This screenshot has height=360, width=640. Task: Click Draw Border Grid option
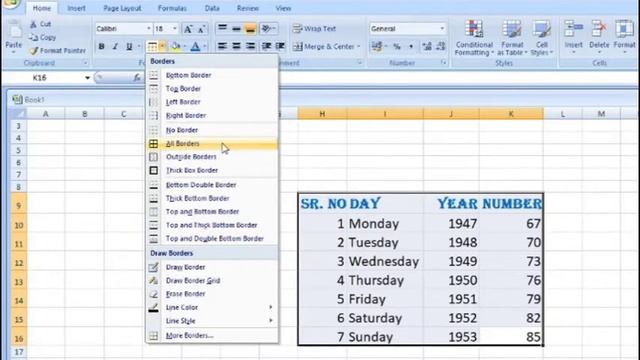pyautogui.click(x=212, y=281)
